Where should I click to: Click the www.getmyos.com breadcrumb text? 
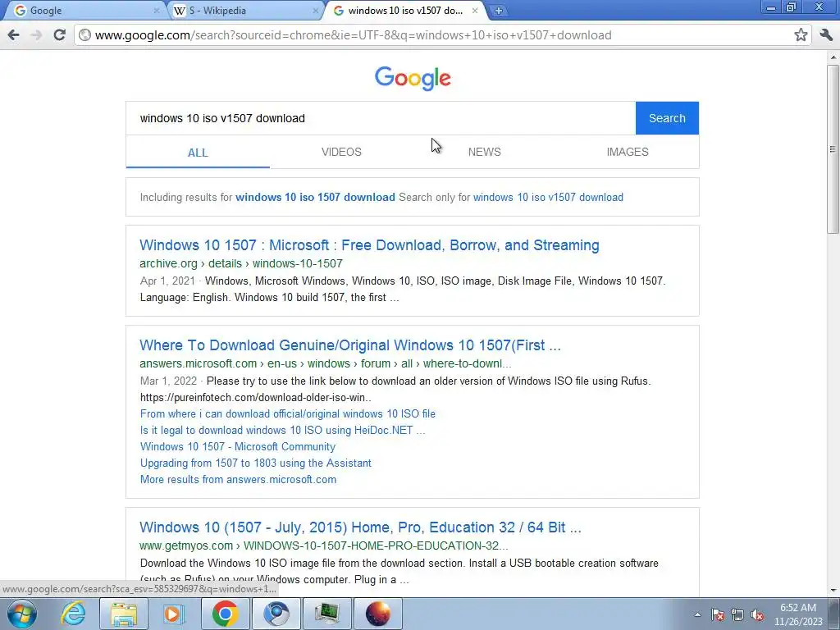323,546
